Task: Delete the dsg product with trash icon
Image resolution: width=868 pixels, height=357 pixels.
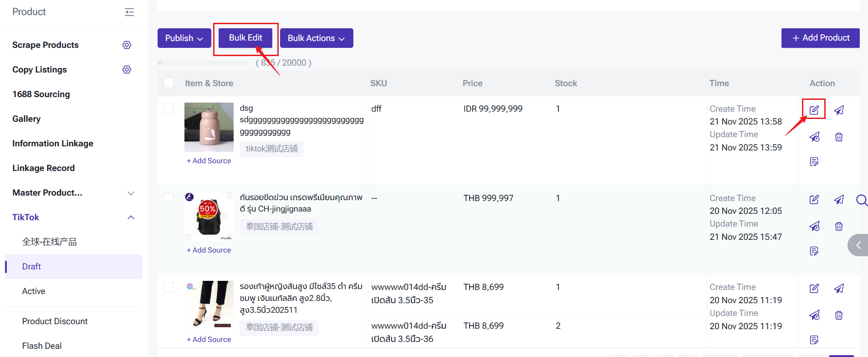Action: (838, 137)
